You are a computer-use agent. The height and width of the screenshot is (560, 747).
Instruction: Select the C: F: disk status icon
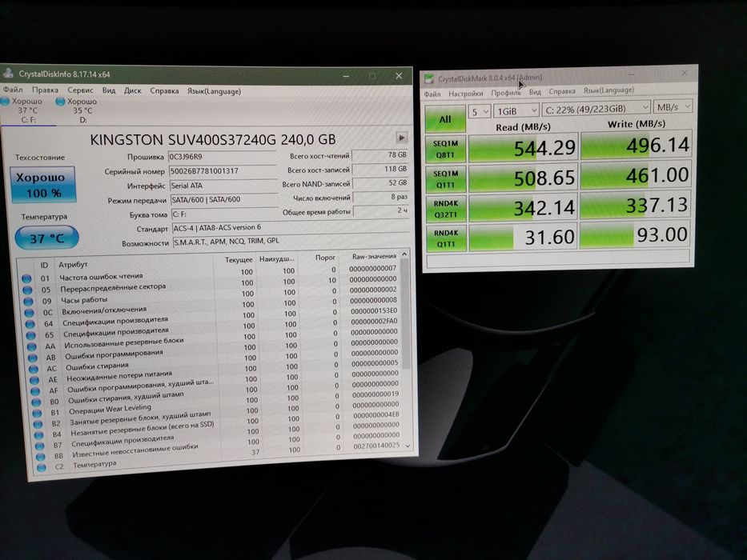(6, 101)
